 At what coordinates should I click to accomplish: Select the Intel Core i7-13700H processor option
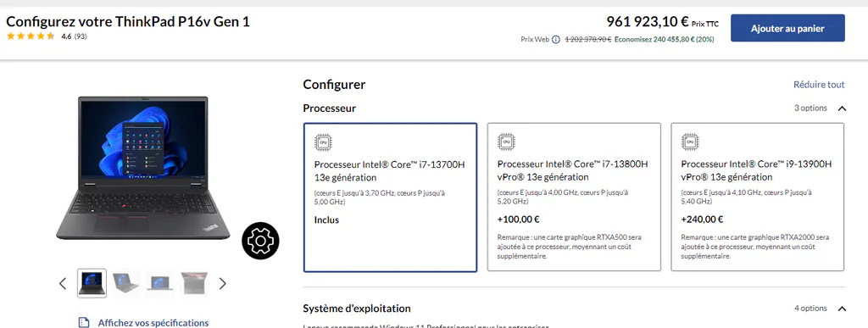[390, 197]
